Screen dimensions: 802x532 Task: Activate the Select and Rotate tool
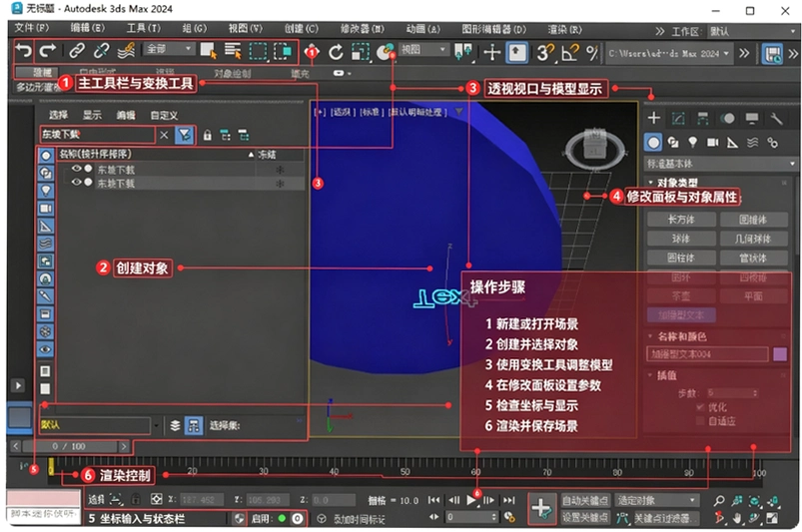tap(336, 52)
